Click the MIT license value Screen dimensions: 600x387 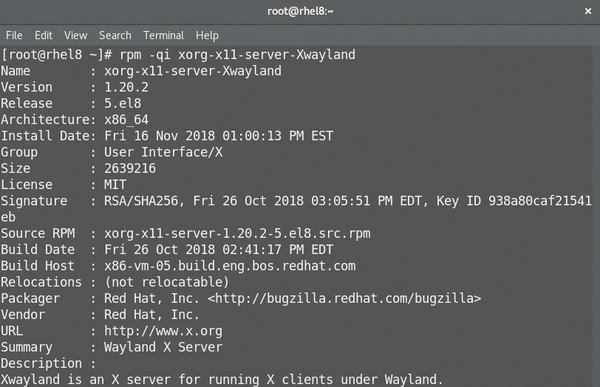pyautogui.click(x=115, y=185)
